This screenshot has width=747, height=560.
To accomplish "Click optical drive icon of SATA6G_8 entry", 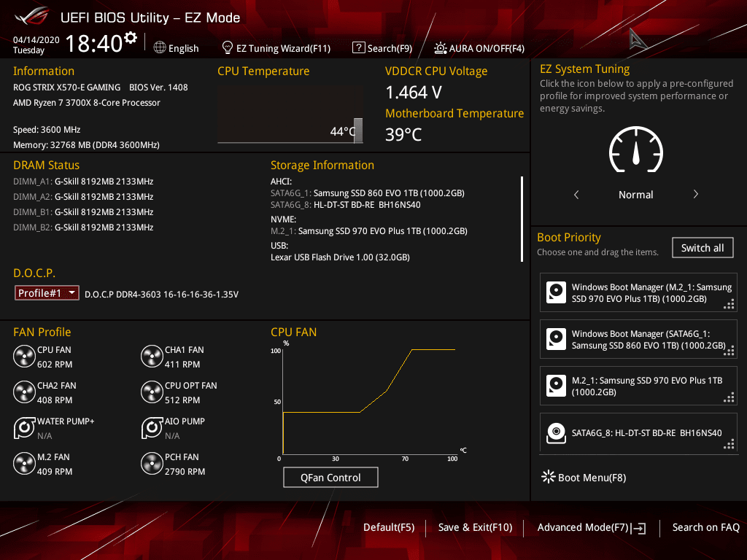I will tap(556, 433).
